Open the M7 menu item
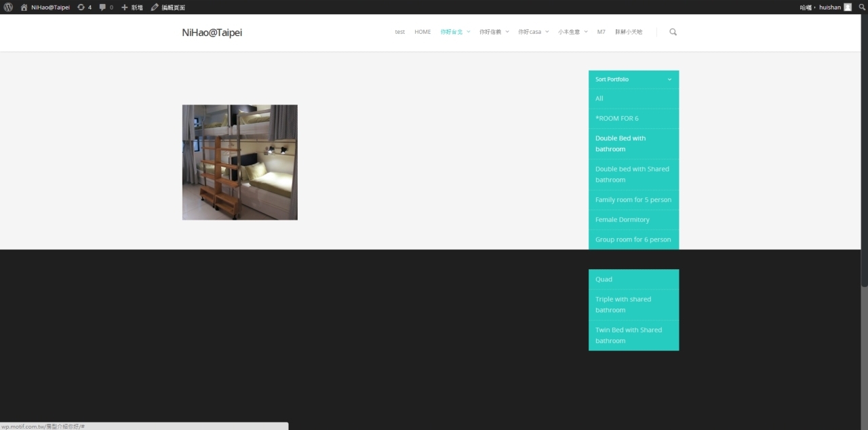This screenshot has width=868, height=430. [x=601, y=32]
